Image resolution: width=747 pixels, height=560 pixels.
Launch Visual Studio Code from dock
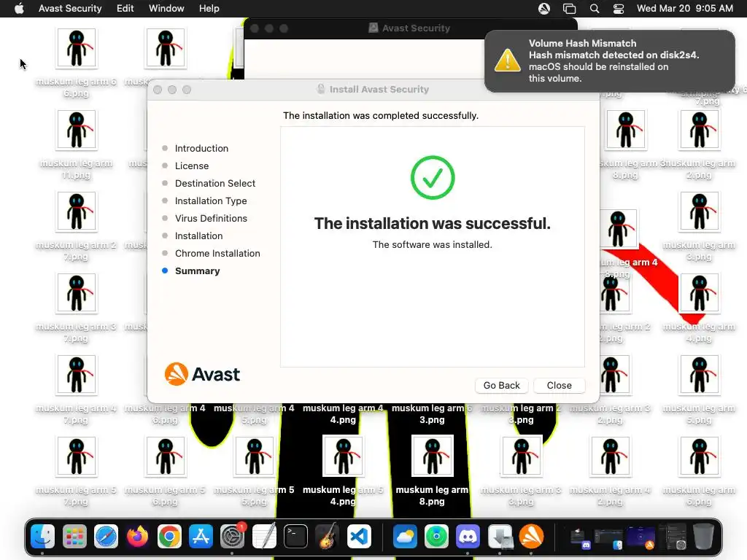click(359, 537)
